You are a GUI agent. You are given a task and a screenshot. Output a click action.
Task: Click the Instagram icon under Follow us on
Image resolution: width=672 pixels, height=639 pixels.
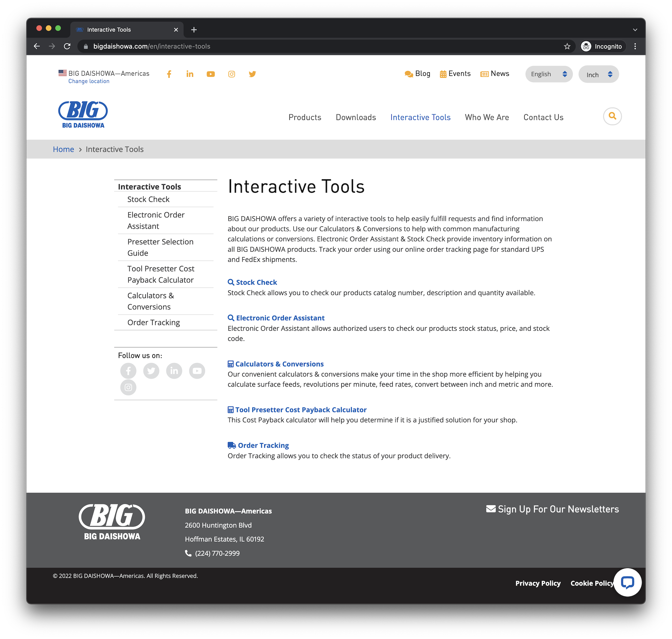pyautogui.click(x=128, y=387)
